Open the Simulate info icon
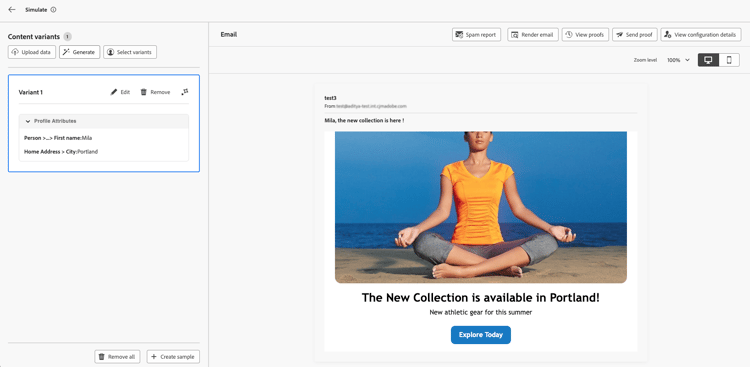Screen dimensions: 750x367 (54, 10)
